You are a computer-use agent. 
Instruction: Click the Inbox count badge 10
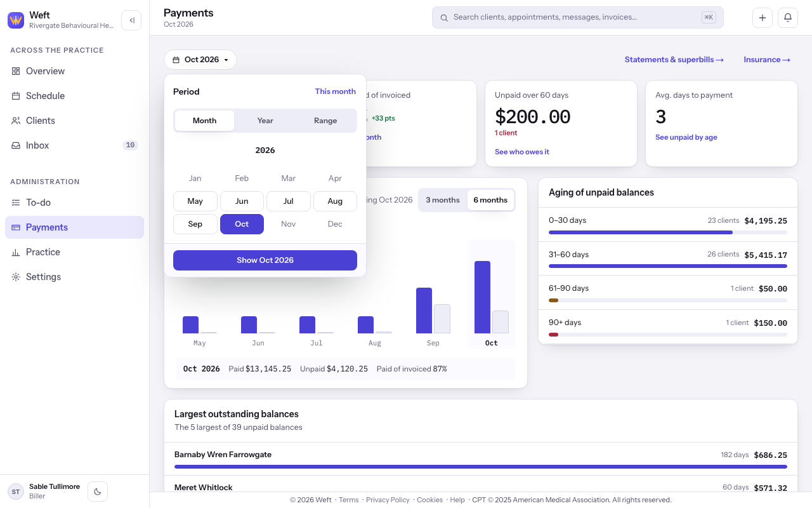[x=130, y=145]
